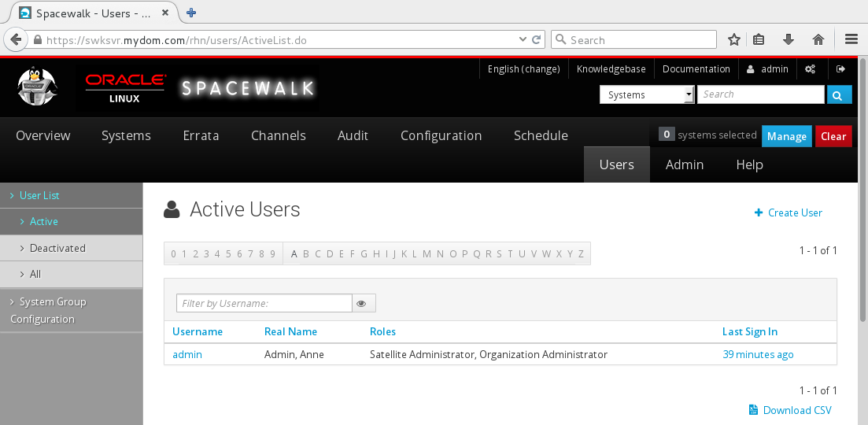Open a new tab with plus icon
Viewport: 868px width, 425px height.
[x=191, y=13]
